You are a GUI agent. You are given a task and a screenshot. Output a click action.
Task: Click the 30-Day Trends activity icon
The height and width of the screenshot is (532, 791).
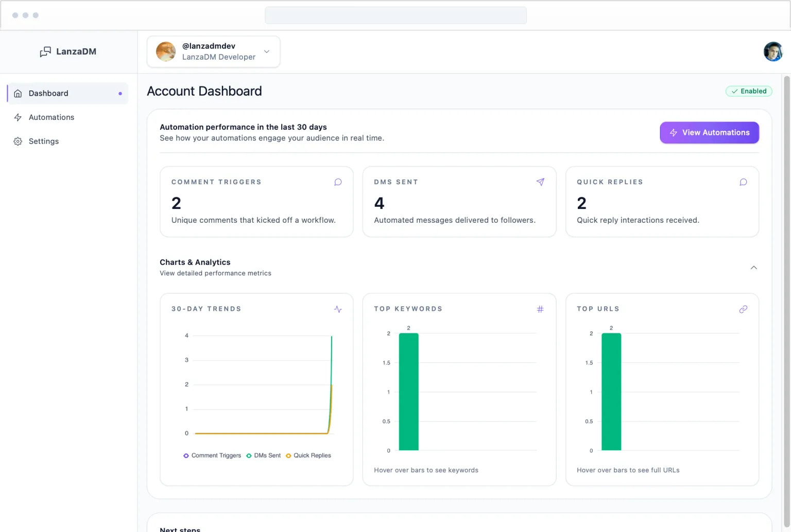pos(338,309)
